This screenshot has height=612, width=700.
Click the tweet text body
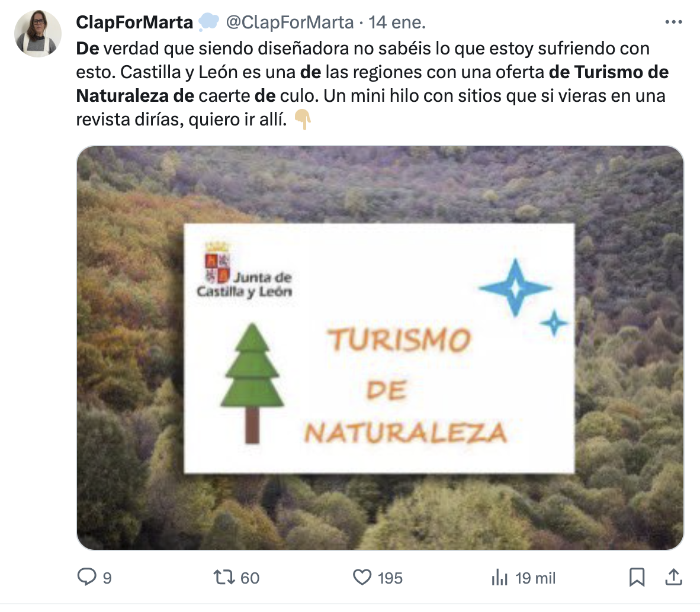[373, 84]
